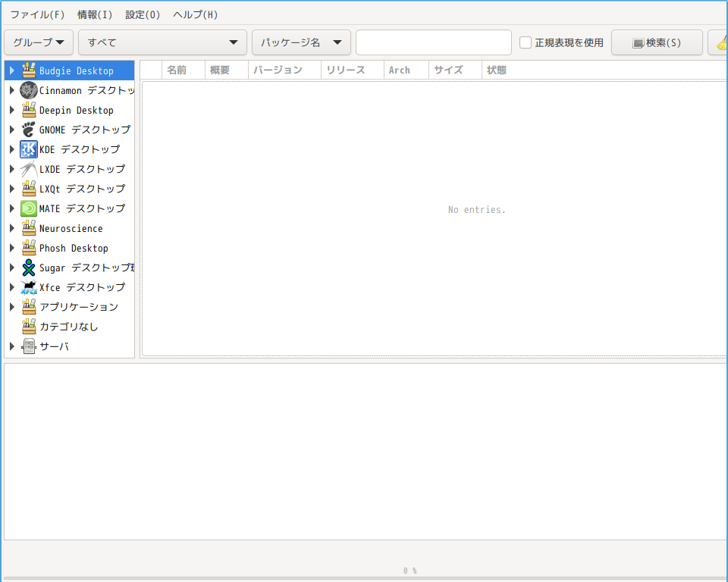Select the Neuroscience label
The image size is (728, 582).
71,228
